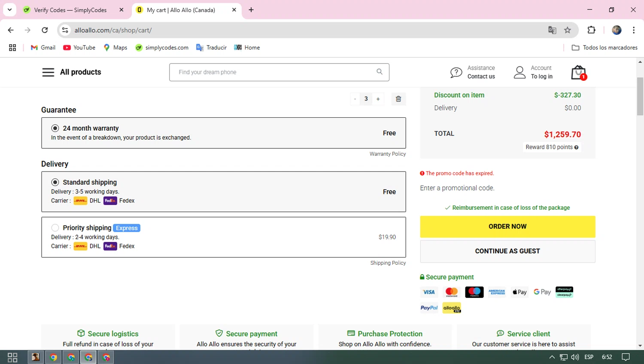
Task: Focus the Find your dream phone search field
Action: click(279, 72)
